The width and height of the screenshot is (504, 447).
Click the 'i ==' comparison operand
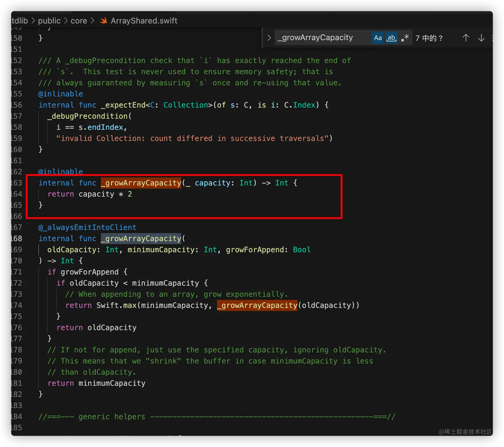coord(65,127)
